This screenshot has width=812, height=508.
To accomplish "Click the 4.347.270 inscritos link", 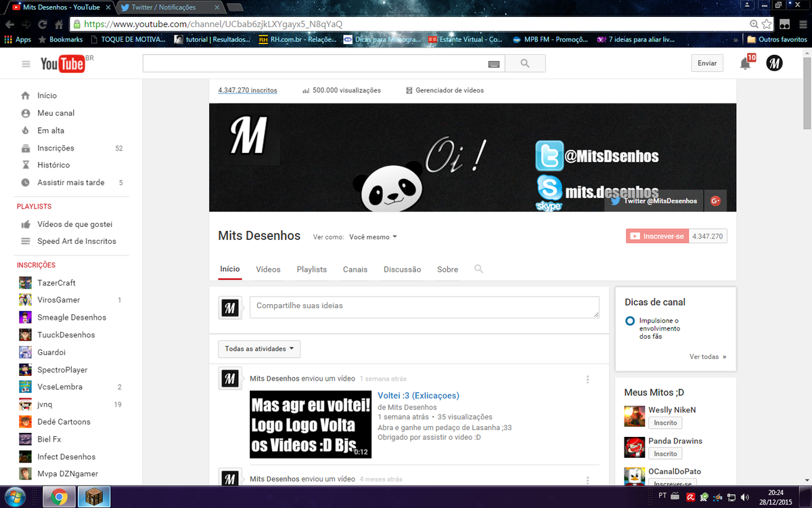I will [247, 90].
